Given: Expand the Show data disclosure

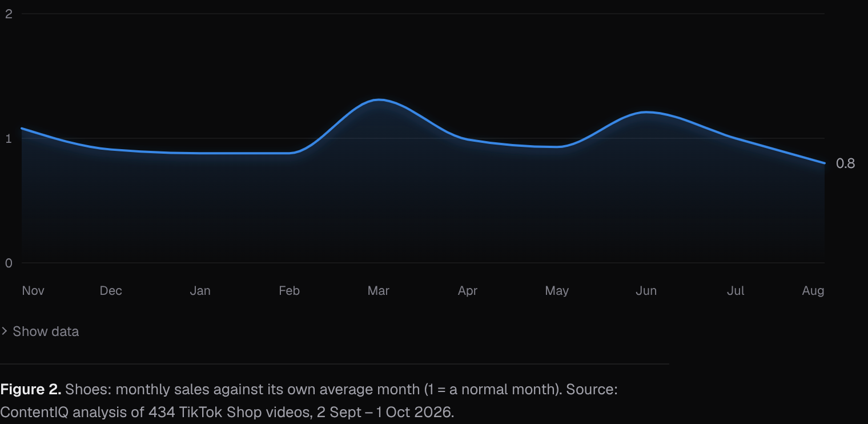Looking at the screenshot, I should click(x=40, y=331).
